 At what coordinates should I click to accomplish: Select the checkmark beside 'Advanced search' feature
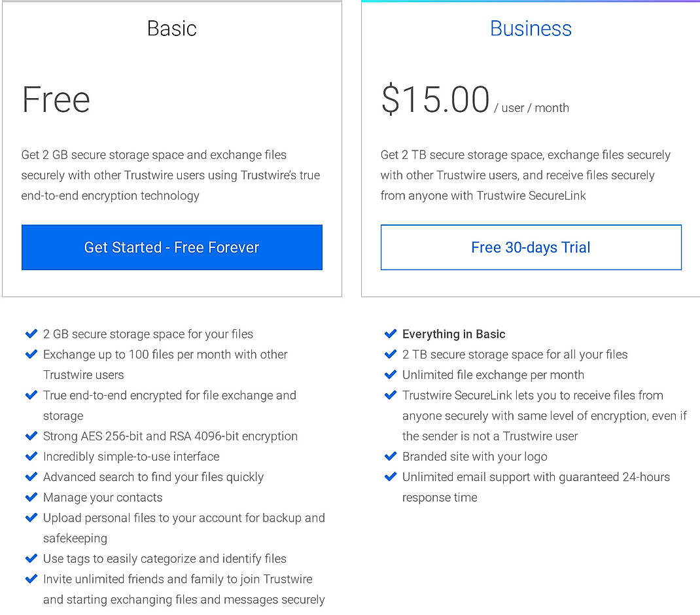pyautogui.click(x=31, y=477)
